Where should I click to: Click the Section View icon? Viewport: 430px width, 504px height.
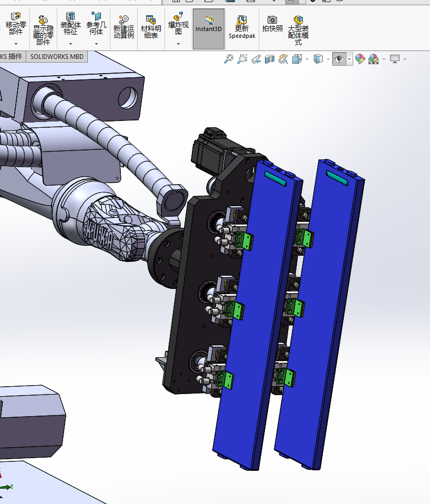[x=270, y=59]
